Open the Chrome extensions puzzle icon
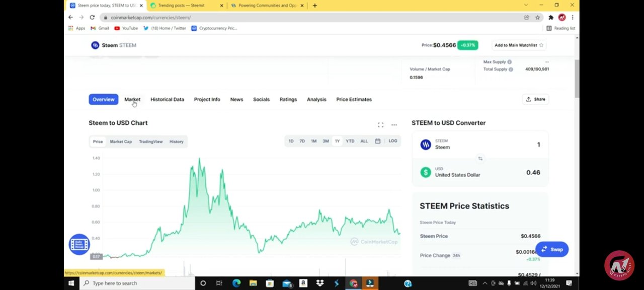The width and height of the screenshot is (644, 290). pyautogui.click(x=551, y=17)
